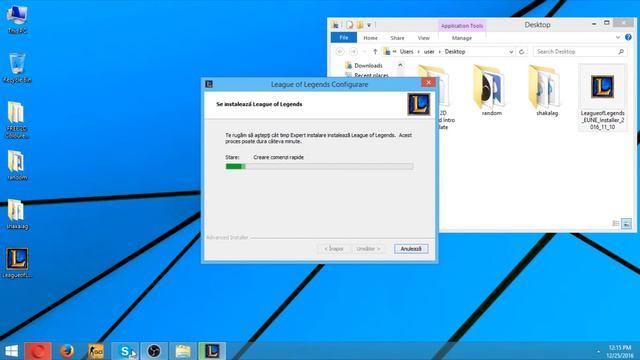Expand the user breadcrumb arrow
The width and height of the screenshot is (640, 360).
440,52
